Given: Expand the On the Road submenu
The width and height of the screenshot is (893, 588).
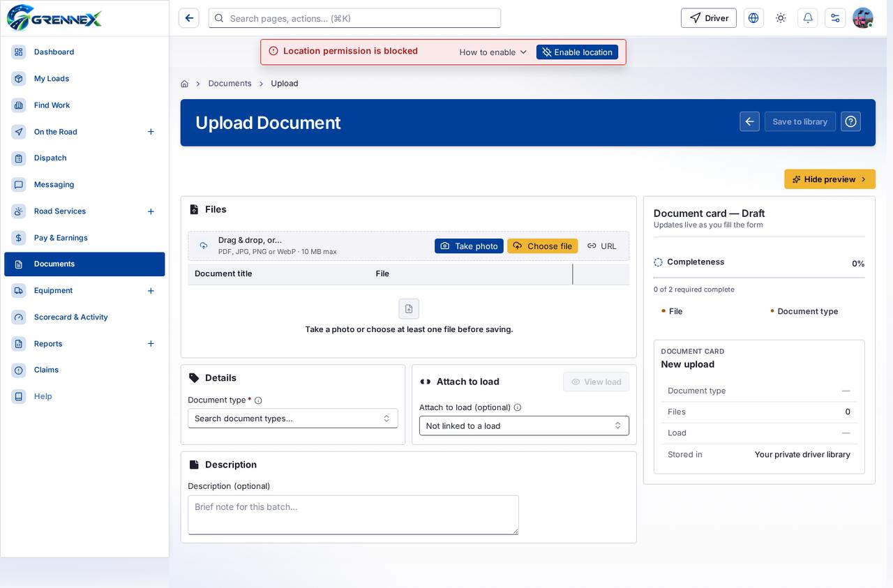Looking at the screenshot, I should point(151,132).
